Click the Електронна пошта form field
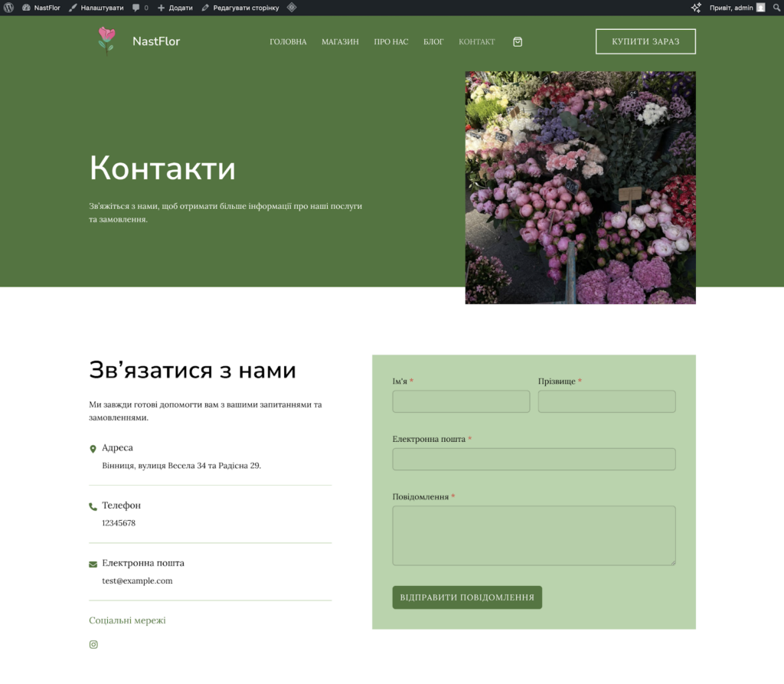This screenshot has width=784, height=684. 534,460
